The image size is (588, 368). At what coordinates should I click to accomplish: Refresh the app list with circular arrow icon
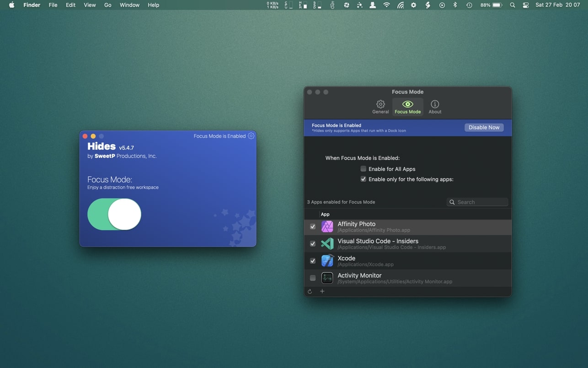[310, 291]
